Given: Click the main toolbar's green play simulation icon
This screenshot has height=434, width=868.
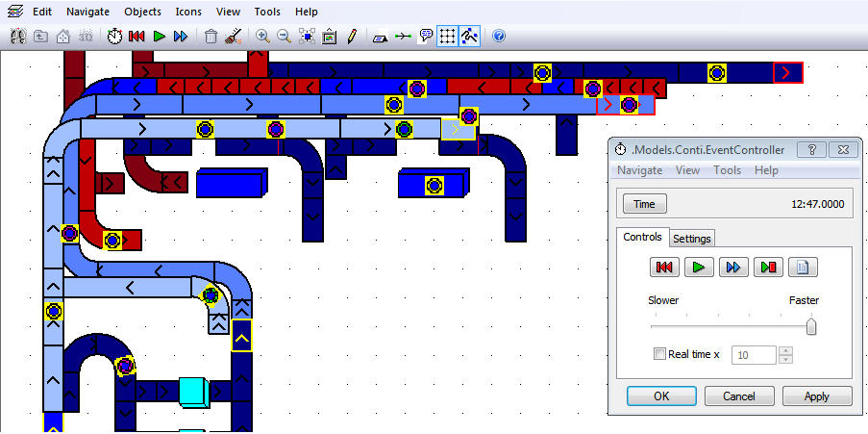Looking at the screenshot, I should [159, 37].
